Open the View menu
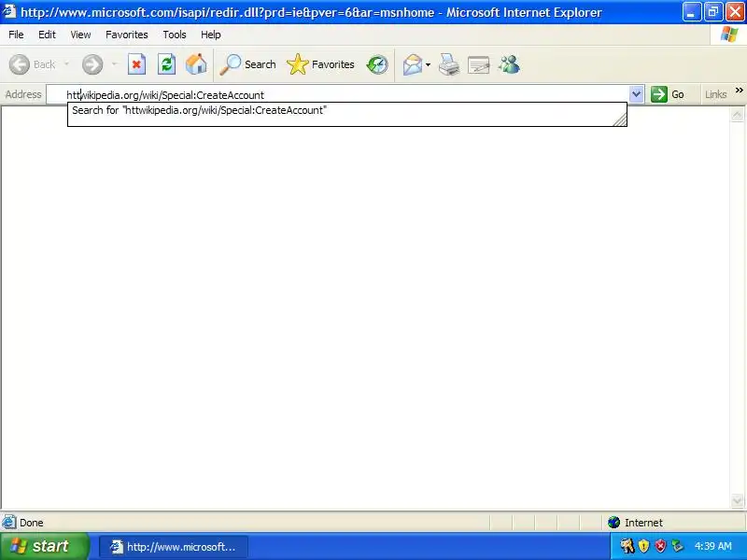This screenshot has height=560, width=747. click(x=80, y=35)
